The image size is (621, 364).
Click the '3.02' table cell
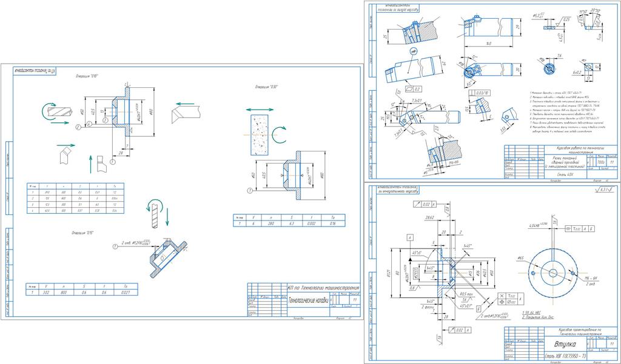tap(47, 293)
